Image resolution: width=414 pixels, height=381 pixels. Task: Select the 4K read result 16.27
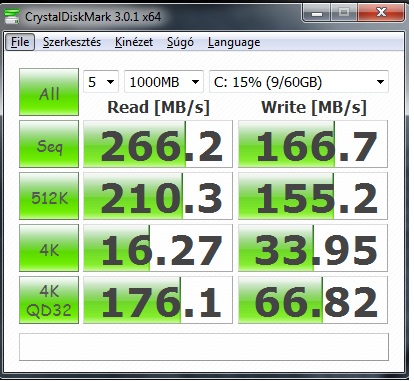[158, 248]
